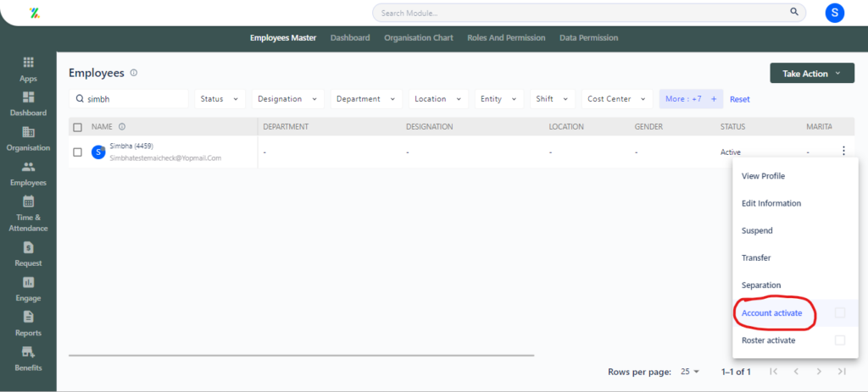This screenshot has width=868, height=392.
Task: Click Simbha's avatar in the row
Action: point(98,152)
